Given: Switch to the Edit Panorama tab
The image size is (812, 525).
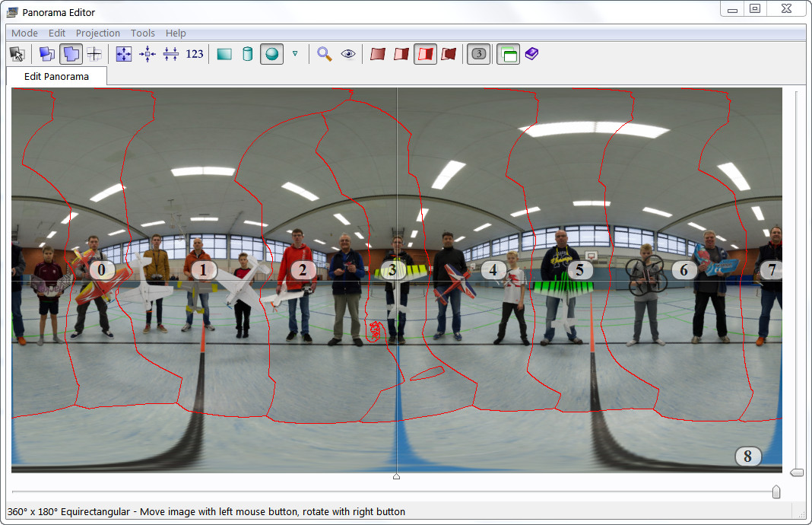Looking at the screenshot, I should 56,76.
